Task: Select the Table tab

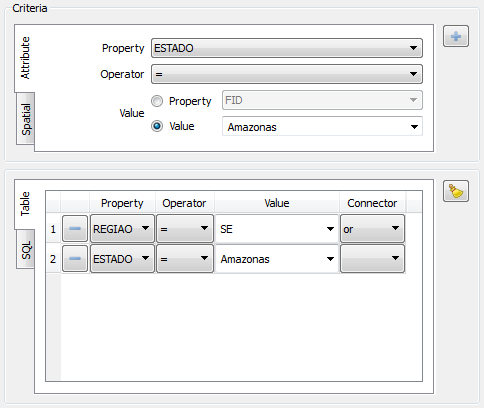Action: click(25, 204)
